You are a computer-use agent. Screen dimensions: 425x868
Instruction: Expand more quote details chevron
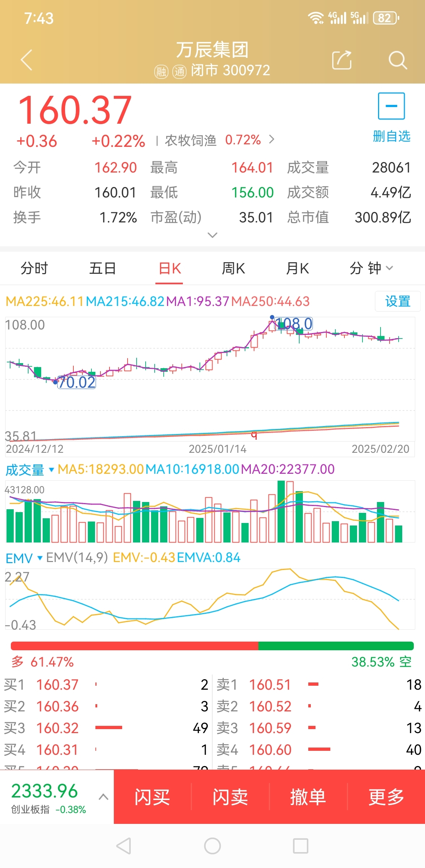[x=212, y=235]
